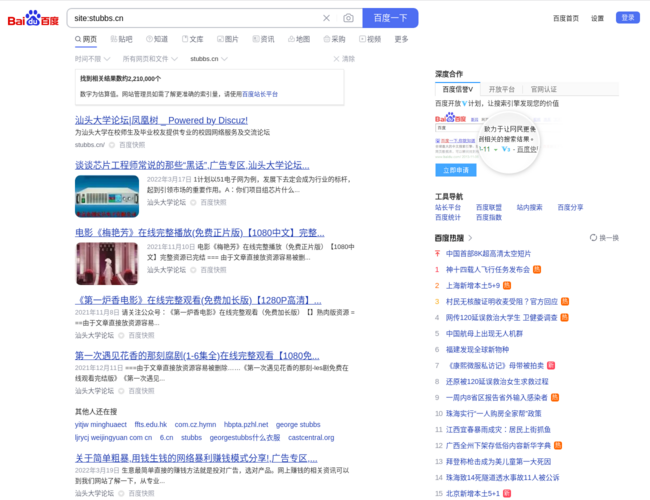
Task: Open result 关于简单粗暴,用钱生钱的网络暴利赚钱模式
Action: click(196, 458)
